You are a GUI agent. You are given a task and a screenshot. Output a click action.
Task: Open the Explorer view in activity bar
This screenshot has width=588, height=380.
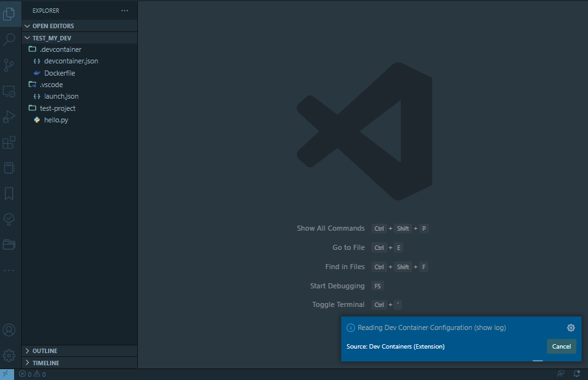pyautogui.click(x=9, y=14)
